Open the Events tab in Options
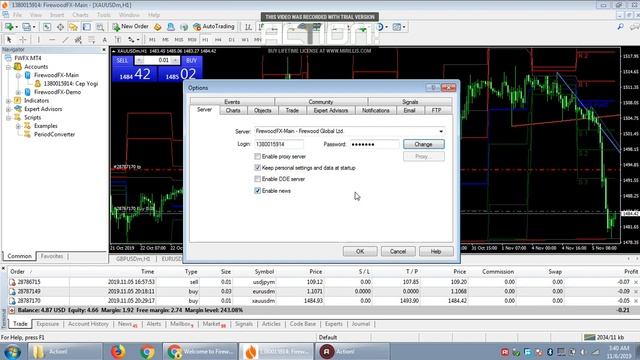 pos(232,102)
